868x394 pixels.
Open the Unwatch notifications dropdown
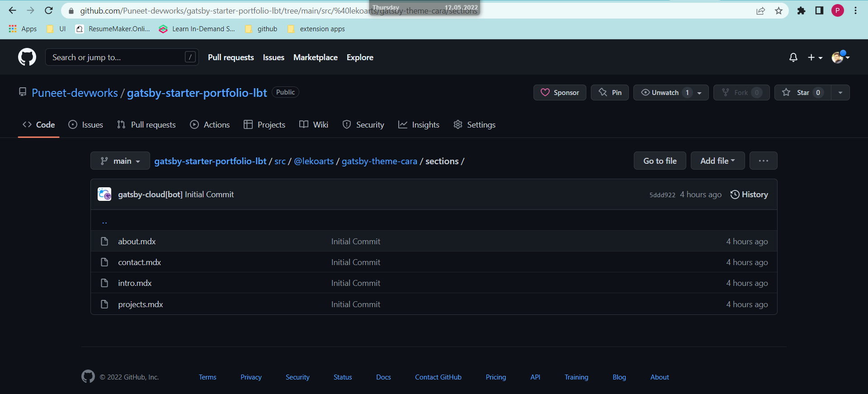[671, 92]
